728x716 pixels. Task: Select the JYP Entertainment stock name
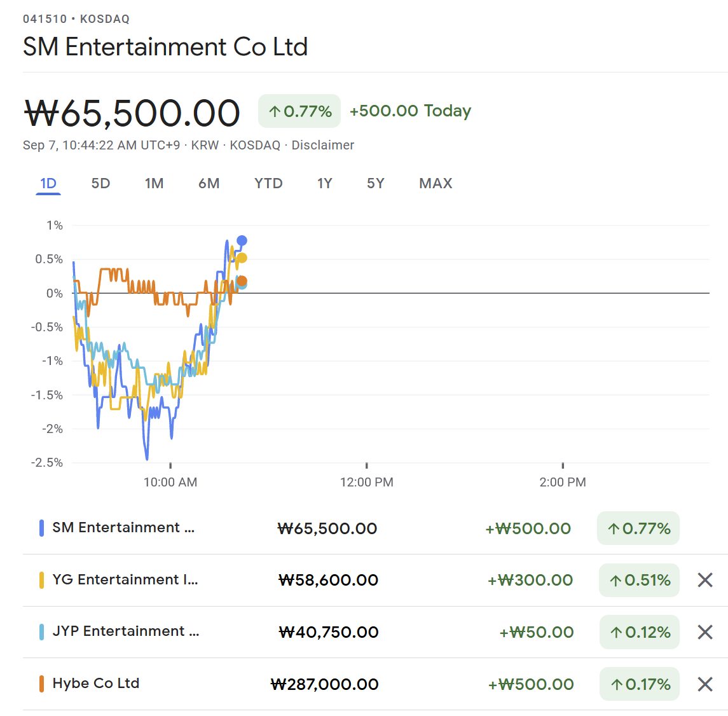(x=125, y=631)
